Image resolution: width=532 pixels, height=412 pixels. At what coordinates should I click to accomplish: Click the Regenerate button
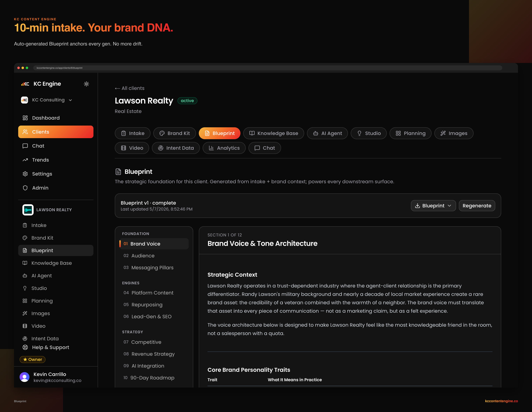point(477,206)
